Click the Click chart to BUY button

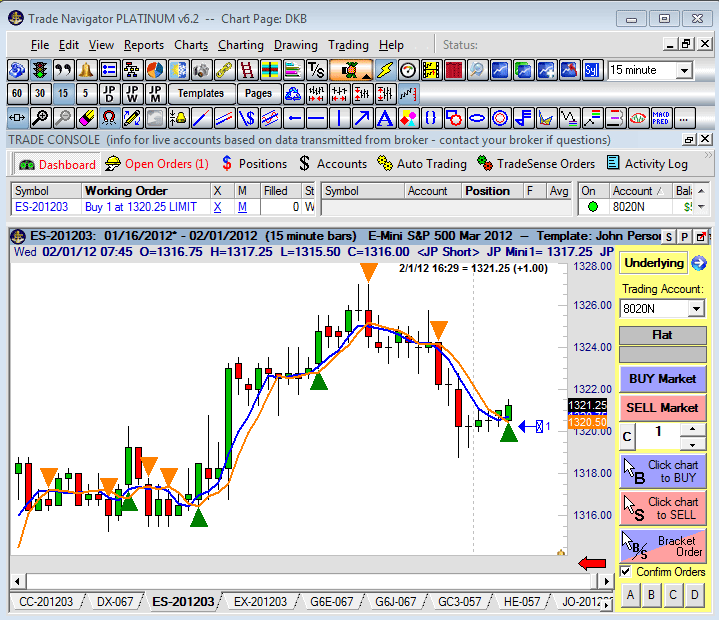pyautogui.click(x=663, y=471)
